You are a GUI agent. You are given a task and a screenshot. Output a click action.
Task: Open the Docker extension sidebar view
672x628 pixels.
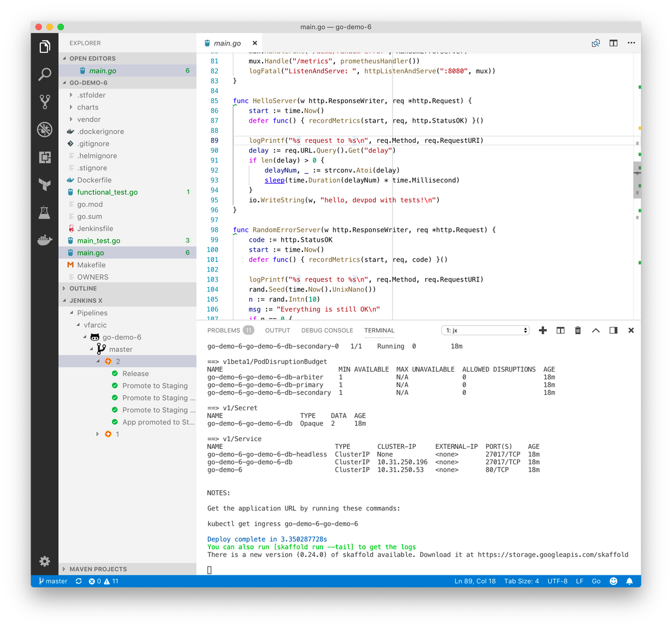(x=45, y=240)
